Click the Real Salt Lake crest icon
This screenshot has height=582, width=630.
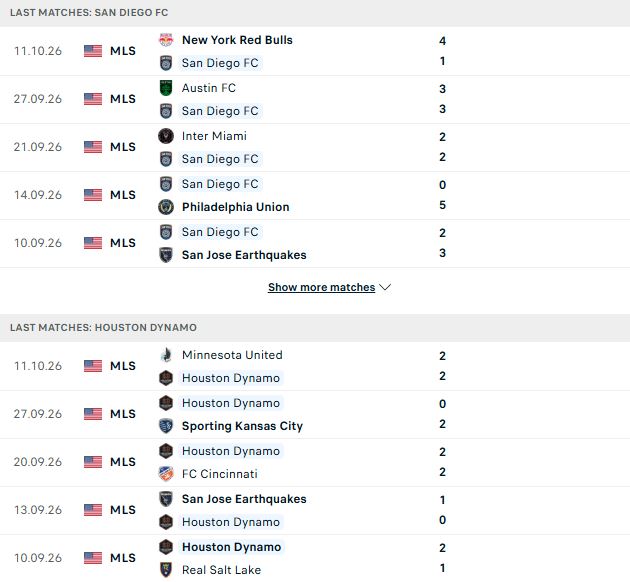click(166, 570)
